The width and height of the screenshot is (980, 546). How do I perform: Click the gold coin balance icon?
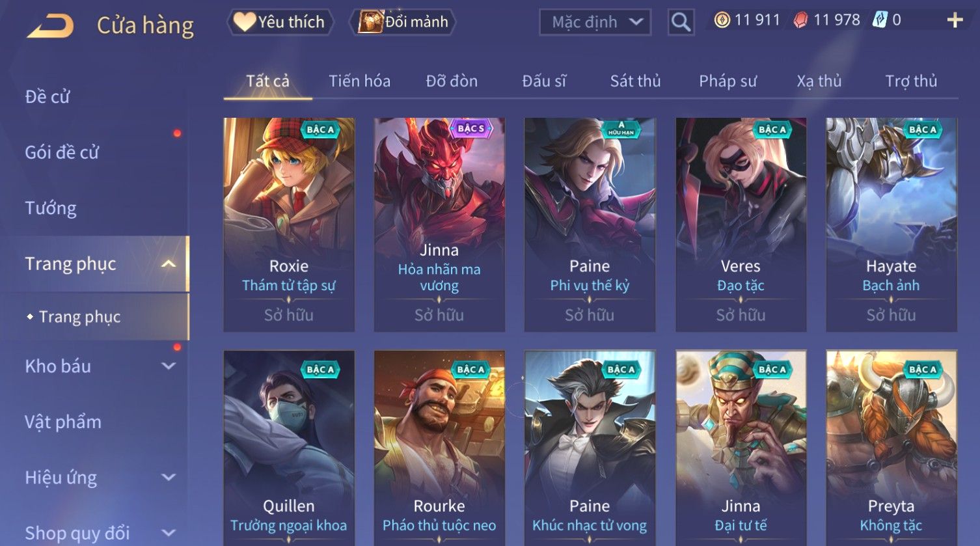[722, 20]
